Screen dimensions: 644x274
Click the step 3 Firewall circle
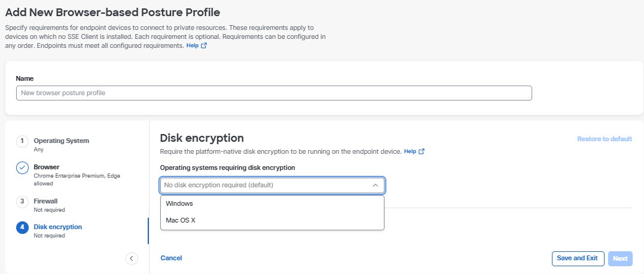22,202
